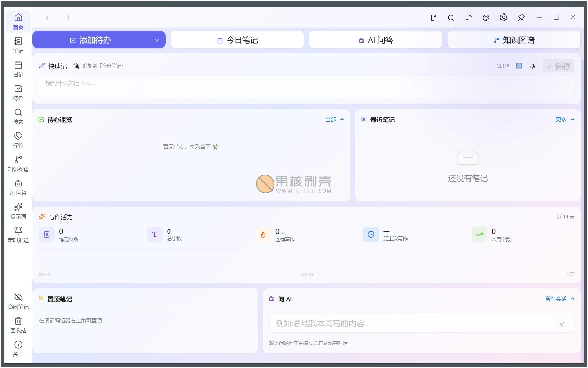Click the 距上次写作 clock icon
Viewport: 588px width, 368px height.
coord(371,234)
